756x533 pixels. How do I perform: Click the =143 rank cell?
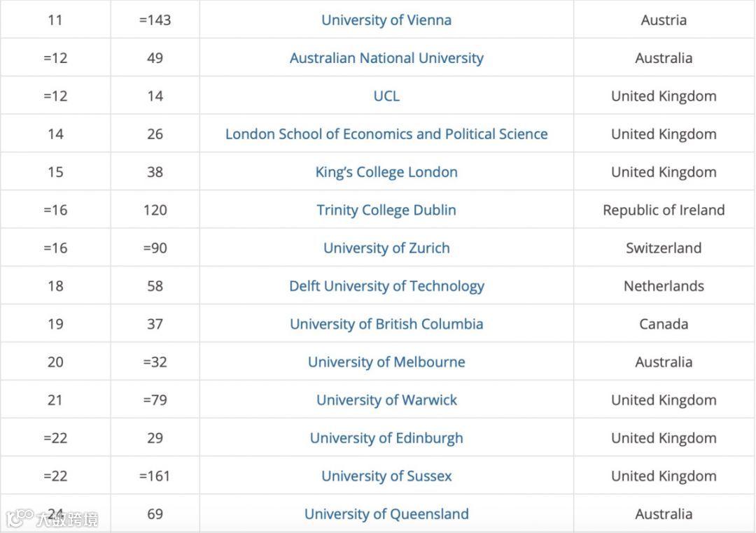155,20
